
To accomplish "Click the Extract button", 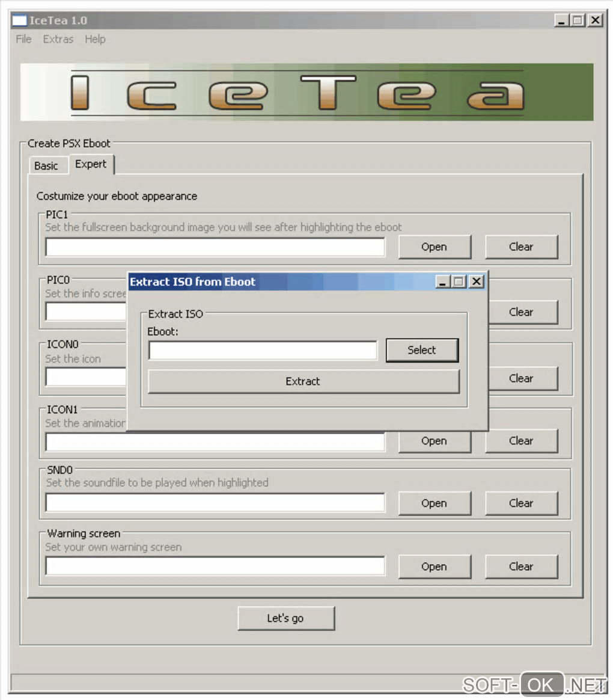I will click(x=303, y=381).
